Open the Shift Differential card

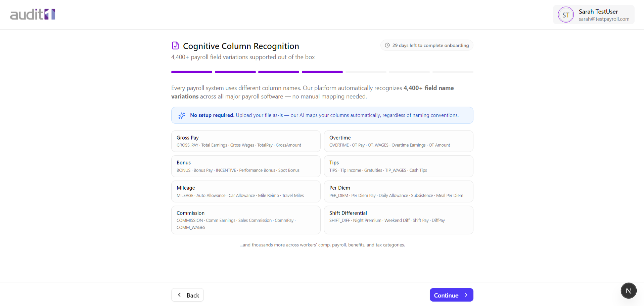pos(398,220)
